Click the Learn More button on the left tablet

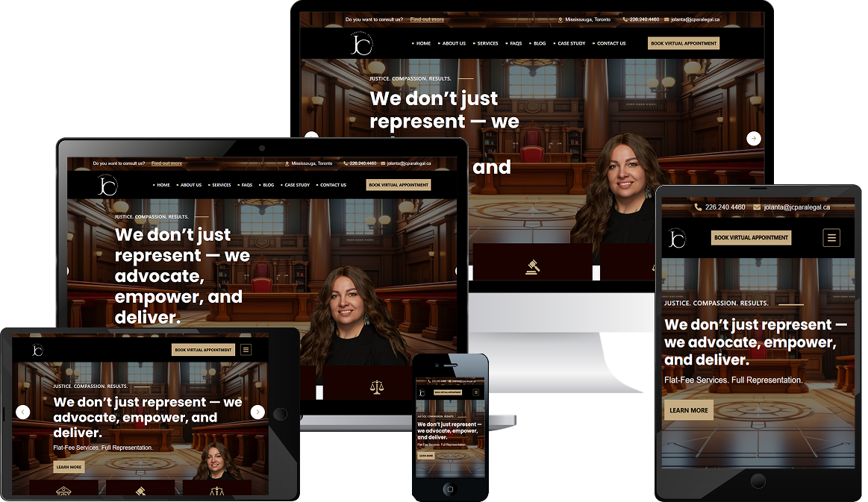(69, 467)
